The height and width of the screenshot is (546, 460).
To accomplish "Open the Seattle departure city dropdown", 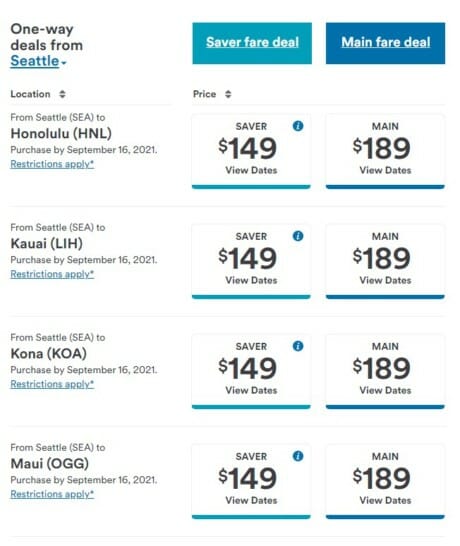I will [38, 61].
